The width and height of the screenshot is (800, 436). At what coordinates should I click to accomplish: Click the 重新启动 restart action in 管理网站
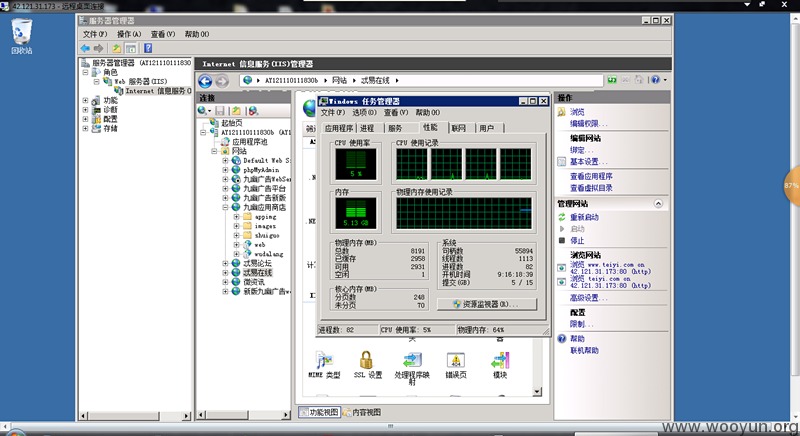pos(584,217)
